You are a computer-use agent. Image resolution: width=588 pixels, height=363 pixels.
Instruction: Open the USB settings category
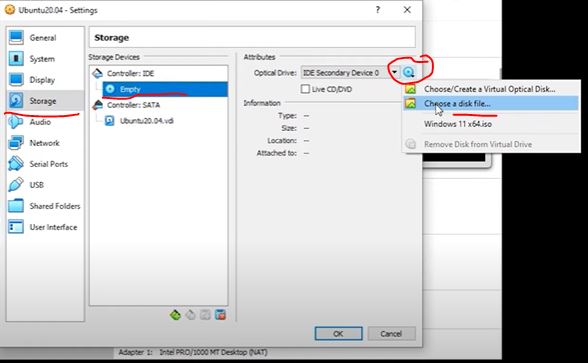(45, 185)
